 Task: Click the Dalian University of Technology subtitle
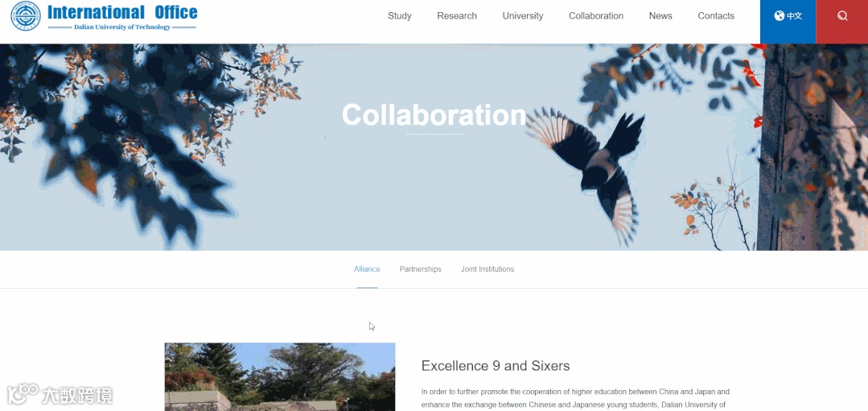(122, 27)
